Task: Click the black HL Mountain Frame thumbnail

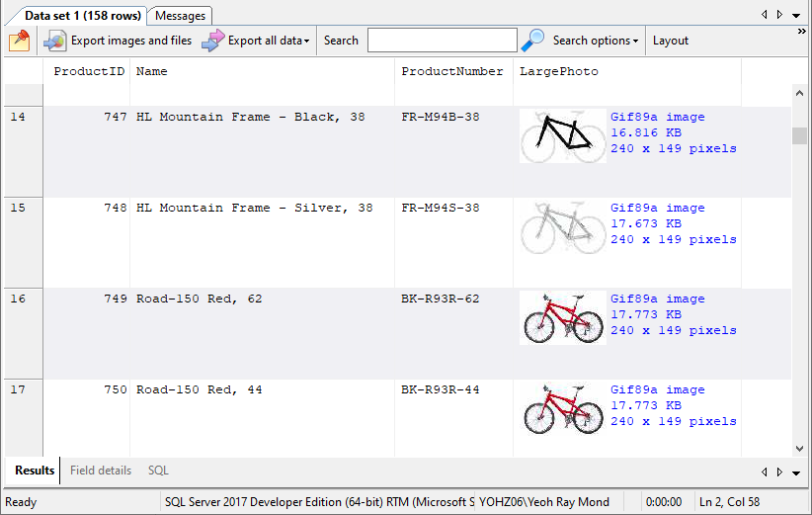Action: pos(562,135)
